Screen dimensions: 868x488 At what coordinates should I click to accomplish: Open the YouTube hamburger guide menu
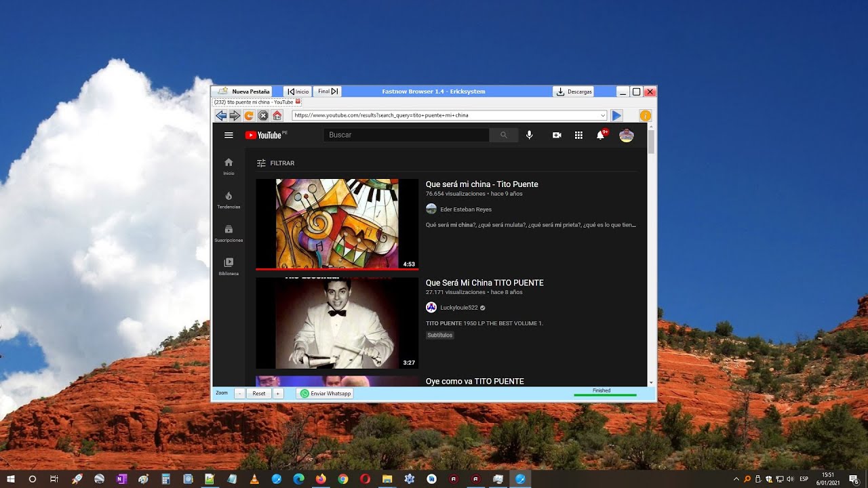[x=229, y=135]
